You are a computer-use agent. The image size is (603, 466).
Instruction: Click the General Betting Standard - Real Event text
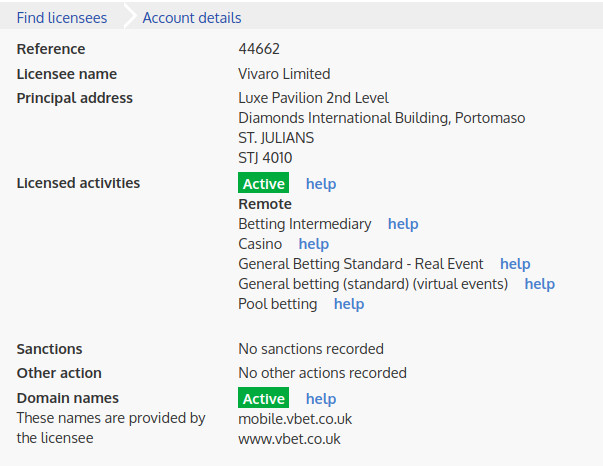[x=361, y=264]
